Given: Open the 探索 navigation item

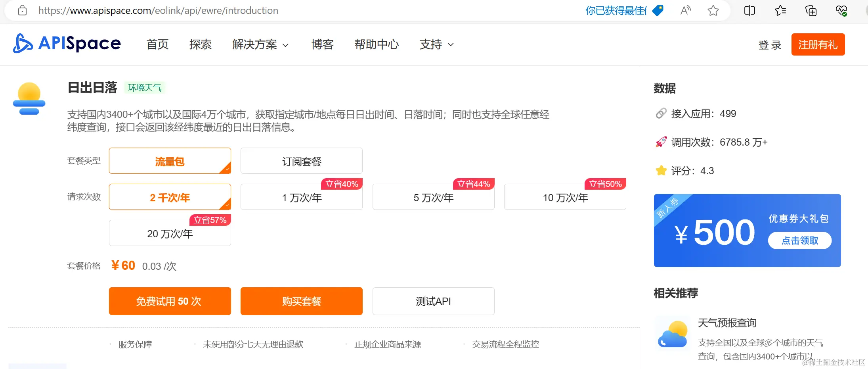Looking at the screenshot, I should click(x=201, y=44).
